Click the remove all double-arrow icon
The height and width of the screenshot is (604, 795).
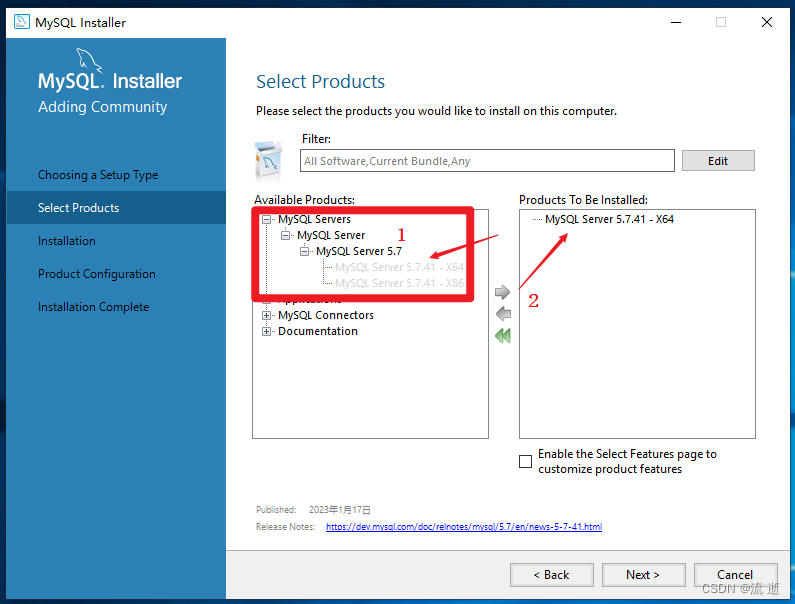coord(502,336)
